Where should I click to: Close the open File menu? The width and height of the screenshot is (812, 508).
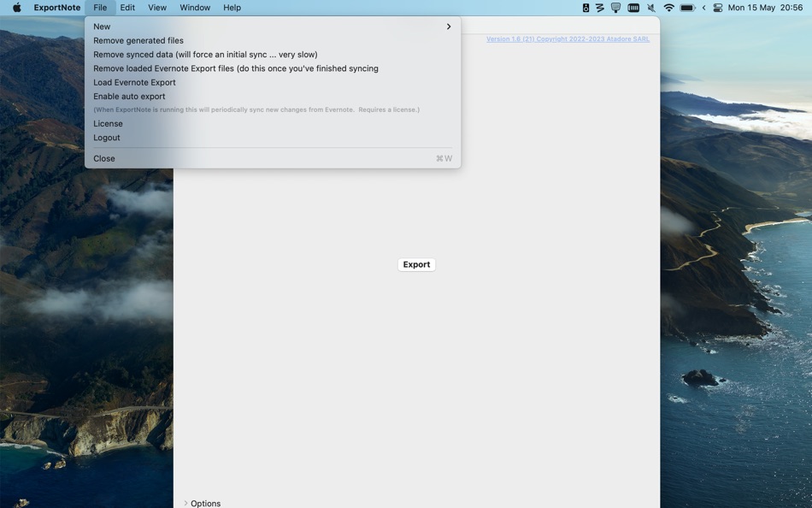point(100,8)
